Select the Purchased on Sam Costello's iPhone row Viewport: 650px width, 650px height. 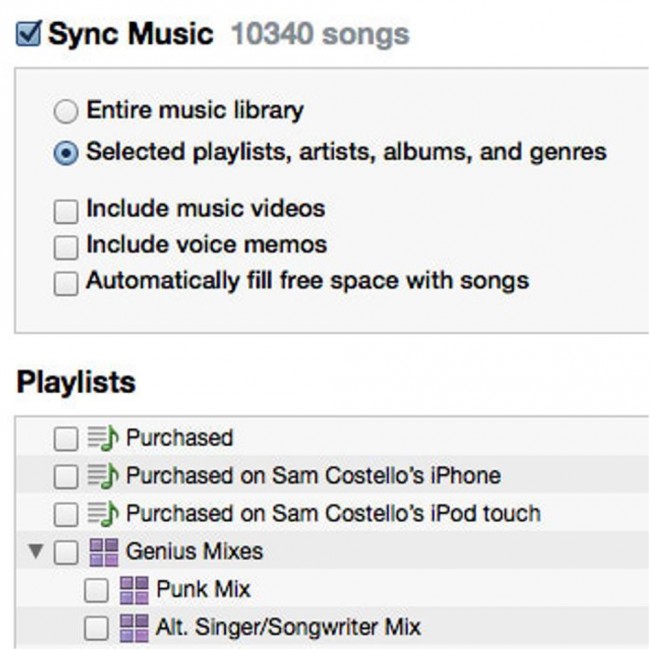312,475
